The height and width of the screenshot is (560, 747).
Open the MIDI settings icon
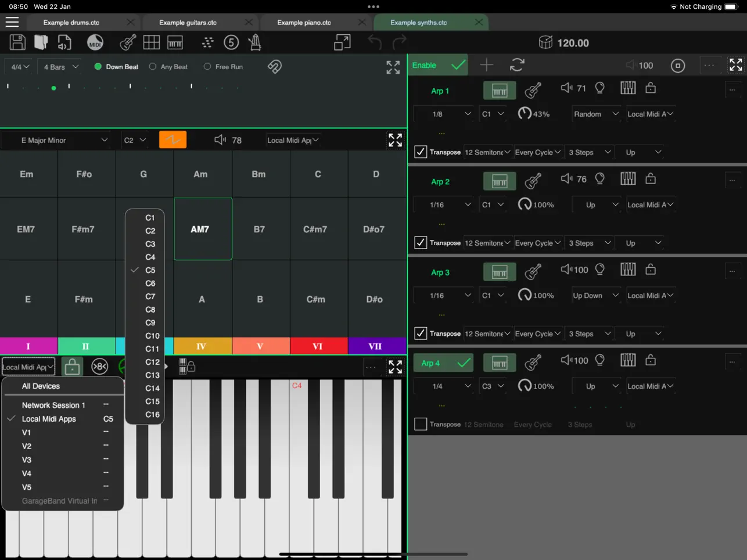pyautogui.click(x=95, y=42)
